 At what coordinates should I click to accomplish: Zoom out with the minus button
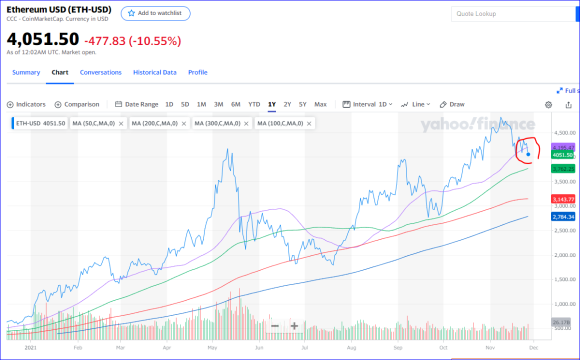pos(275,326)
